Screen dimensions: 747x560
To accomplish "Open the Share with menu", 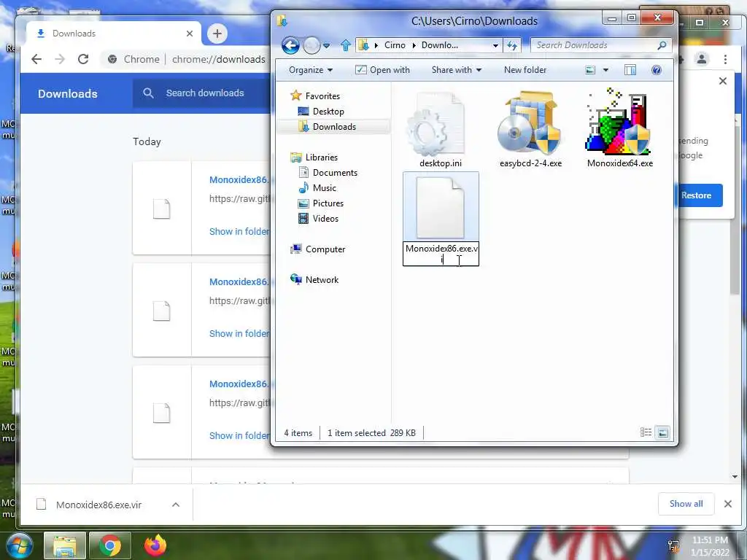I will click(457, 70).
